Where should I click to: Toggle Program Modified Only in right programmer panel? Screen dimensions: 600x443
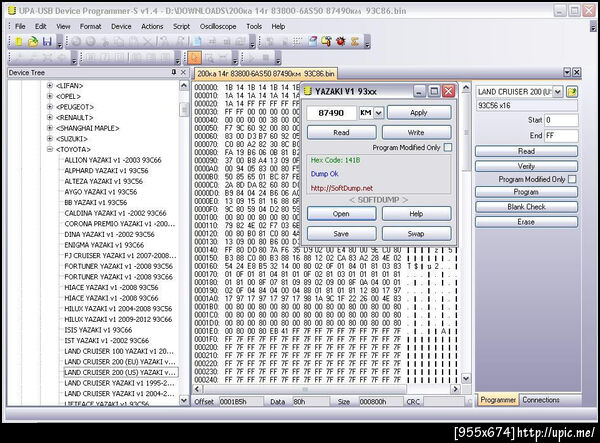coord(572,179)
